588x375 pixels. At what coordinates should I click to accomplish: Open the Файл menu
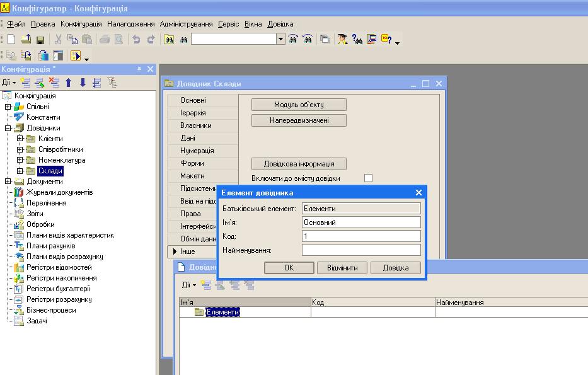[16, 24]
